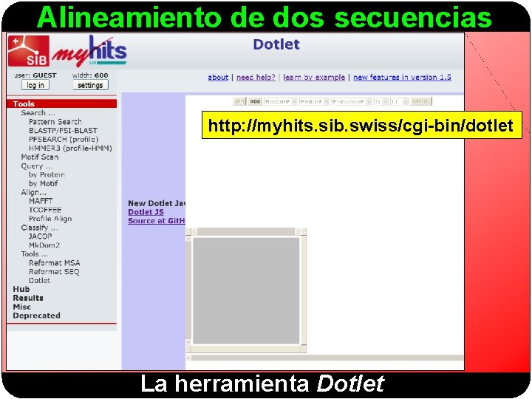This screenshot has height=399, width=532.
Task: Open the MAFFT alignment tool
Action: 41,201
